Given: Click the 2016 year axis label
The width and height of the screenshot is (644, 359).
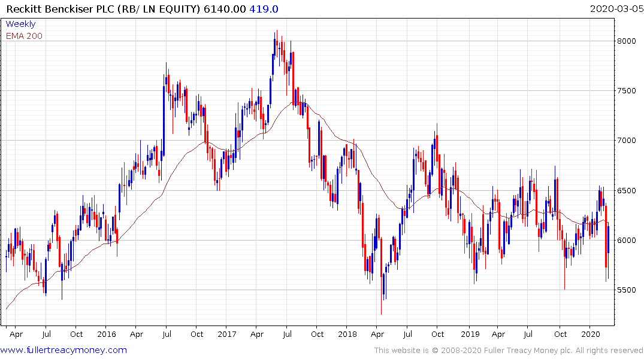Looking at the screenshot, I should click(x=107, y=334).
